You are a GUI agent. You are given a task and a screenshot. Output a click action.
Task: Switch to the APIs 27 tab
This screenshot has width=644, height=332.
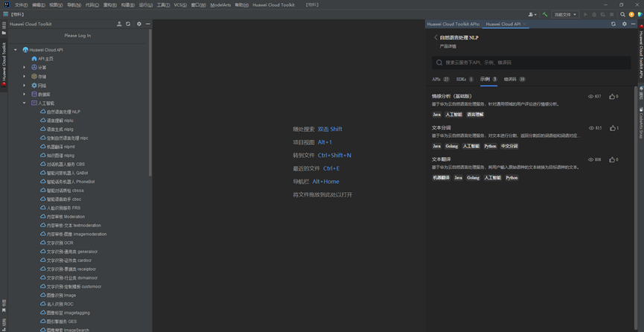click(441, 80)
